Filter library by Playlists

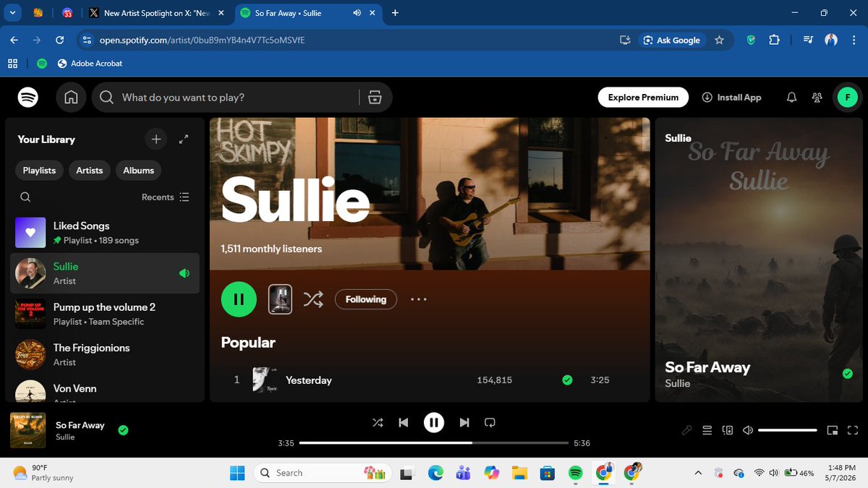pos(39,171)
